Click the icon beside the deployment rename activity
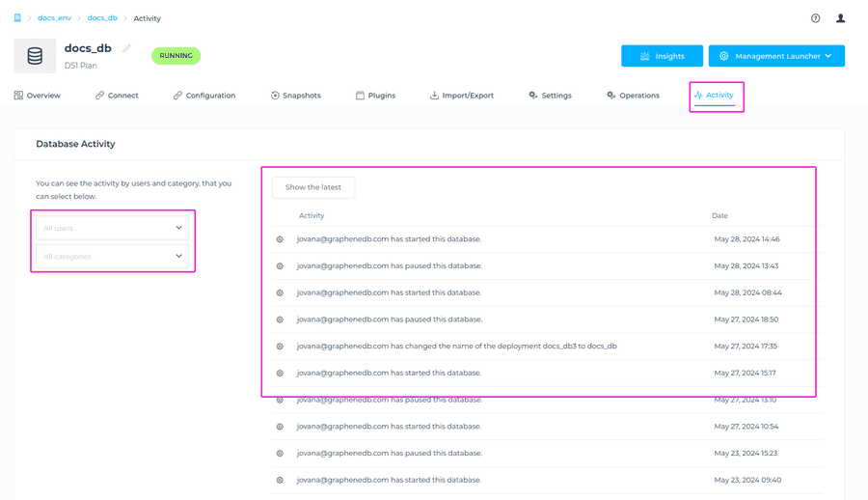 pyautogui.click(x=280, y=347)
